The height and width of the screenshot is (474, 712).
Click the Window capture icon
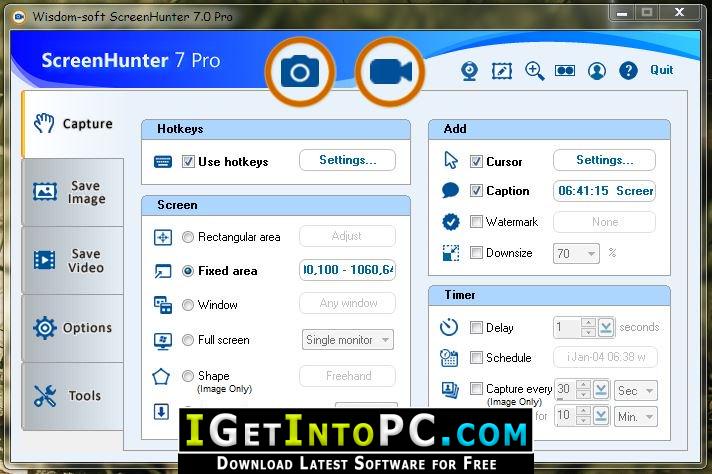163,305
